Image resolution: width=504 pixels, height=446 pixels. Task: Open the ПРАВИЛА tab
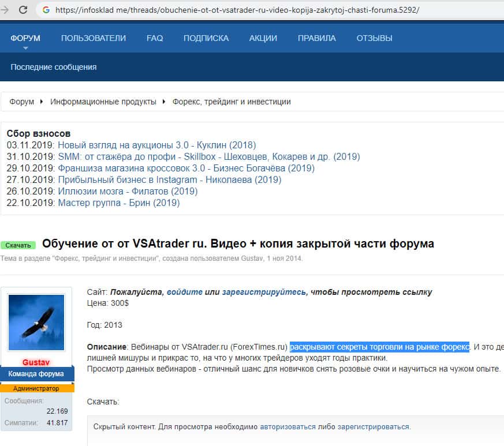click(316, 38)
